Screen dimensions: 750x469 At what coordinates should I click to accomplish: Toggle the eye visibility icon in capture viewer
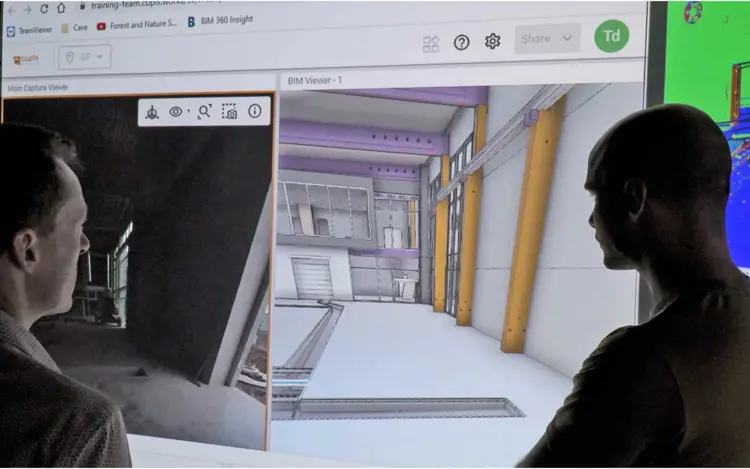pos(176,112)
